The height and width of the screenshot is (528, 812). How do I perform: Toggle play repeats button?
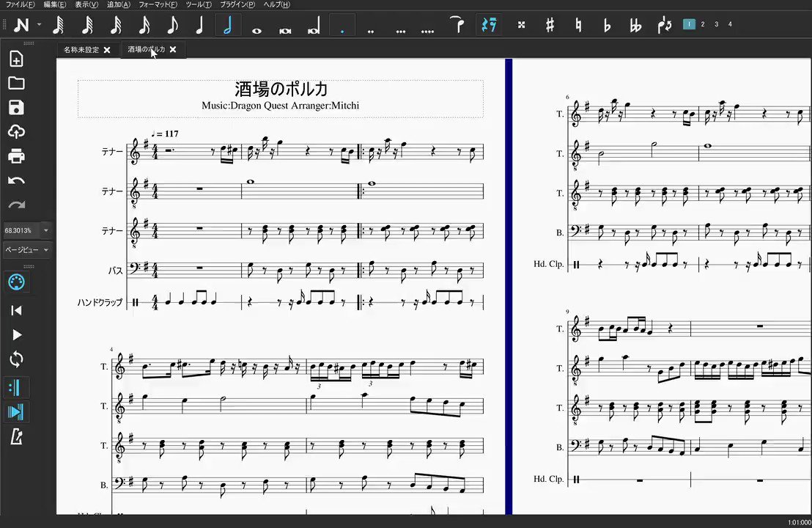pos(15,387)
